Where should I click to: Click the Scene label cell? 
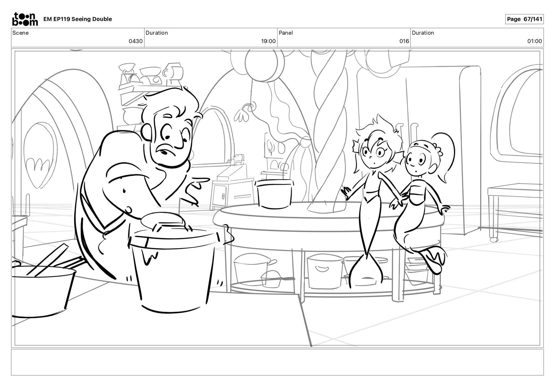coord(21,33)
